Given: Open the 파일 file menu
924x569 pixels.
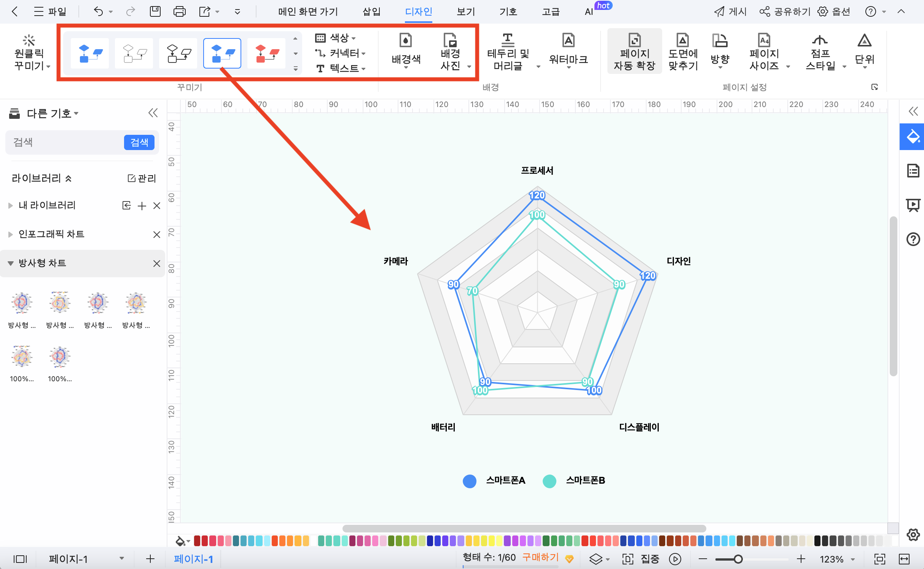Looking at the screenshot, I should pos(50,11).
